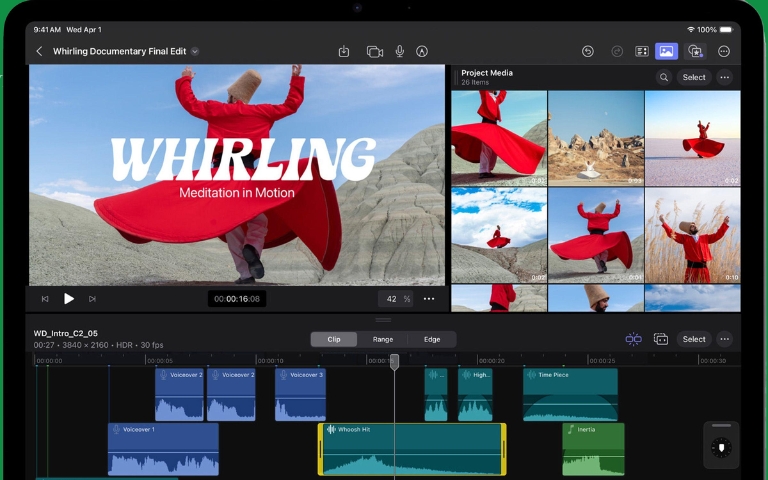
Task: Open the viewer options ellipsis menu
Action: (x=429, y=299)
